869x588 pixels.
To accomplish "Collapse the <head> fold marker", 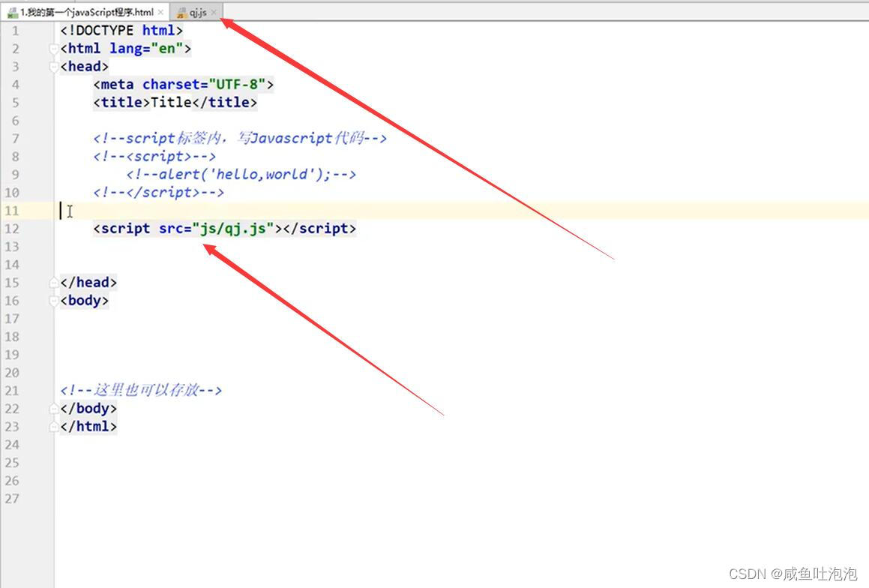I will pyautogui.click(x=54, y=67).
